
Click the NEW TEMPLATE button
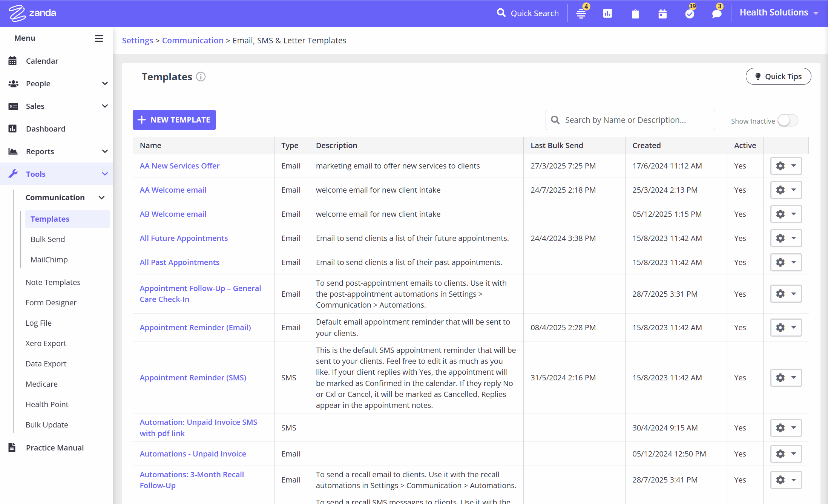coord(174,120)
